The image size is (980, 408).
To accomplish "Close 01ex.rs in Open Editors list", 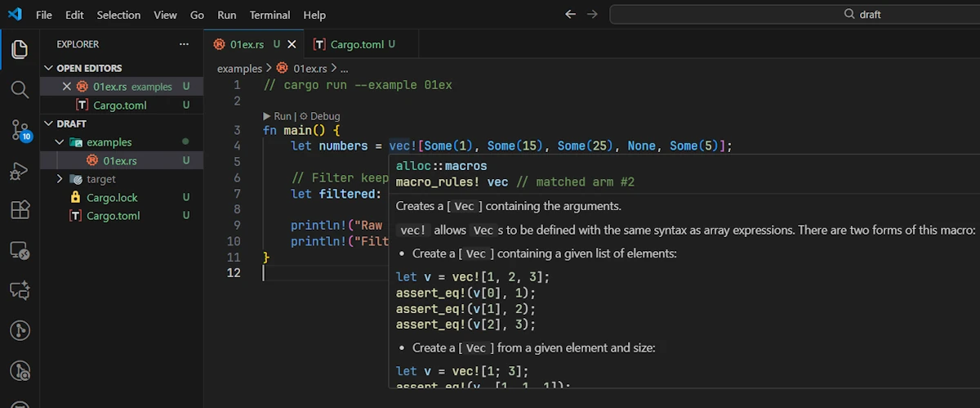I will (x=67, y=87).
